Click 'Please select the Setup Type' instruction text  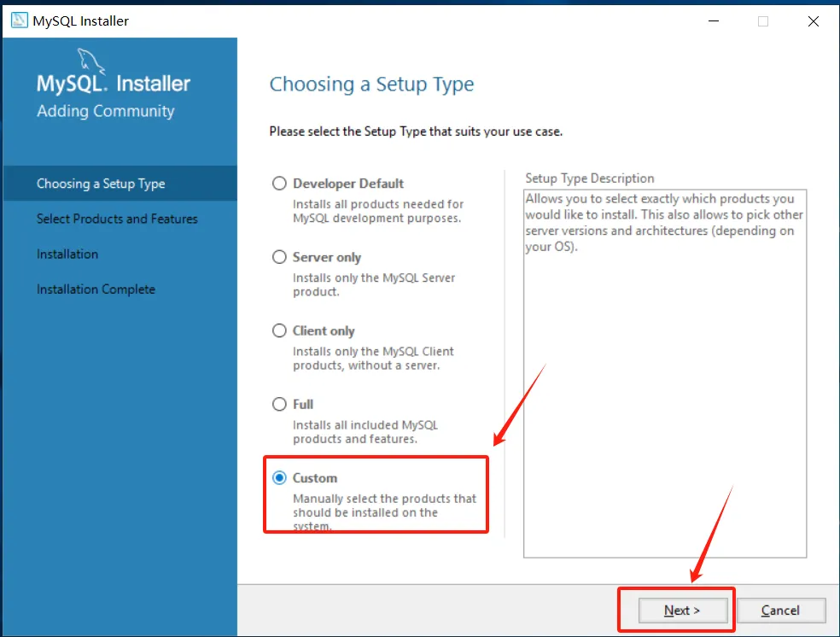pyautogui.click(x=416, y=131)
